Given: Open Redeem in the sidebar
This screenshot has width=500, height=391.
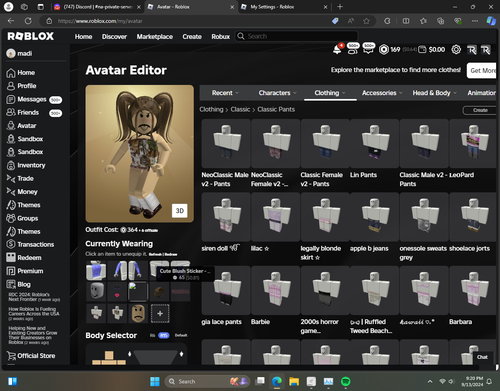Looking at the screenshot, I should coord(24,258).
